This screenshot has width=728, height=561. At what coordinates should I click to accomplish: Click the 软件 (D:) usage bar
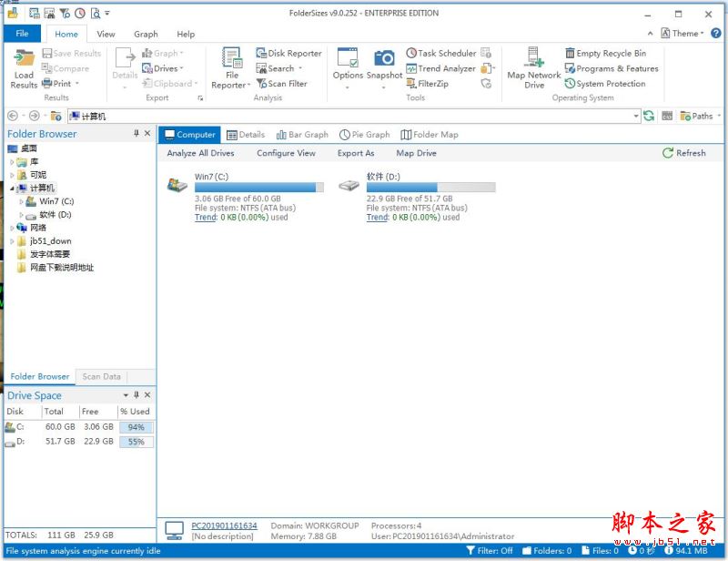(x=430, y=188)
